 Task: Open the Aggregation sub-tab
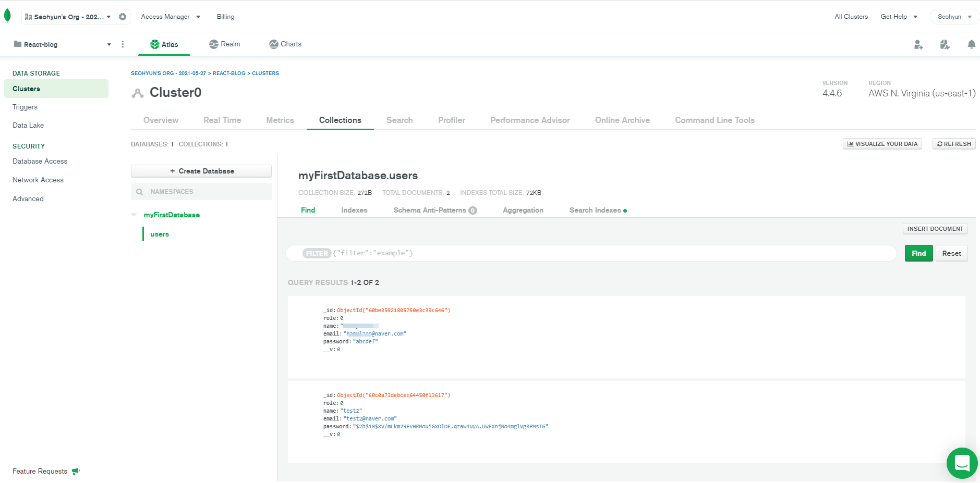click(x=523, y=210)
